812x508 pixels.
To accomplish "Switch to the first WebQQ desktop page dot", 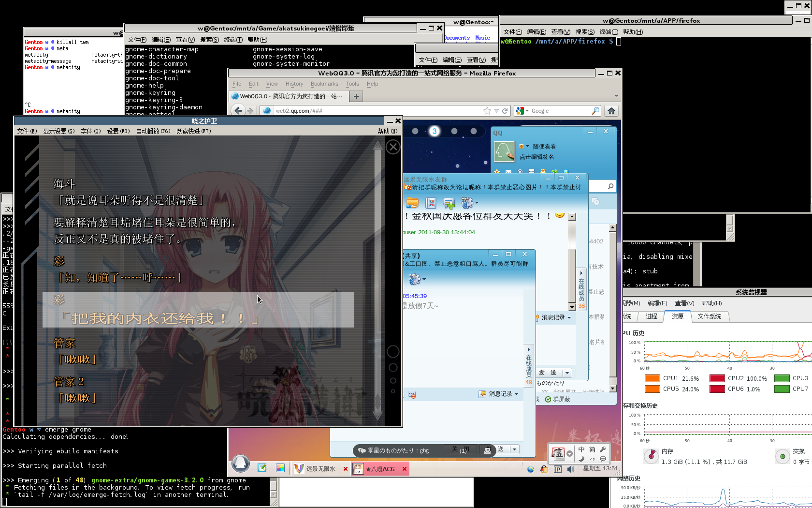I will (x=415, y=131).
